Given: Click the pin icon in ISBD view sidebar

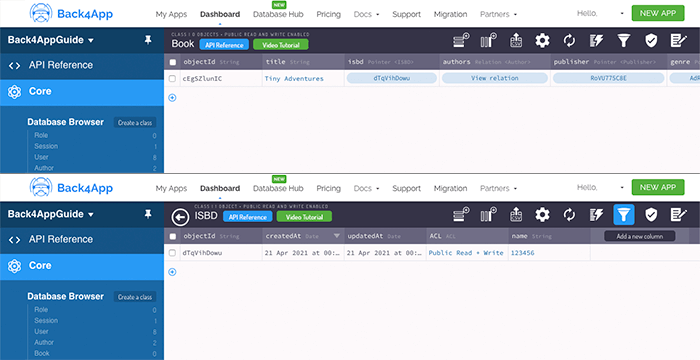Looking at the screenshot, I should [148, 214].
